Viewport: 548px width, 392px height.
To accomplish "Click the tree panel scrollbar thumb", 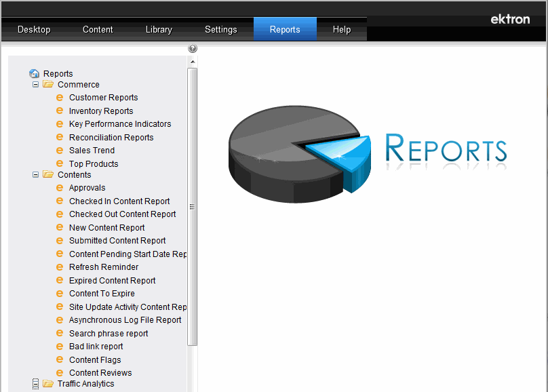I will point(192,207).
